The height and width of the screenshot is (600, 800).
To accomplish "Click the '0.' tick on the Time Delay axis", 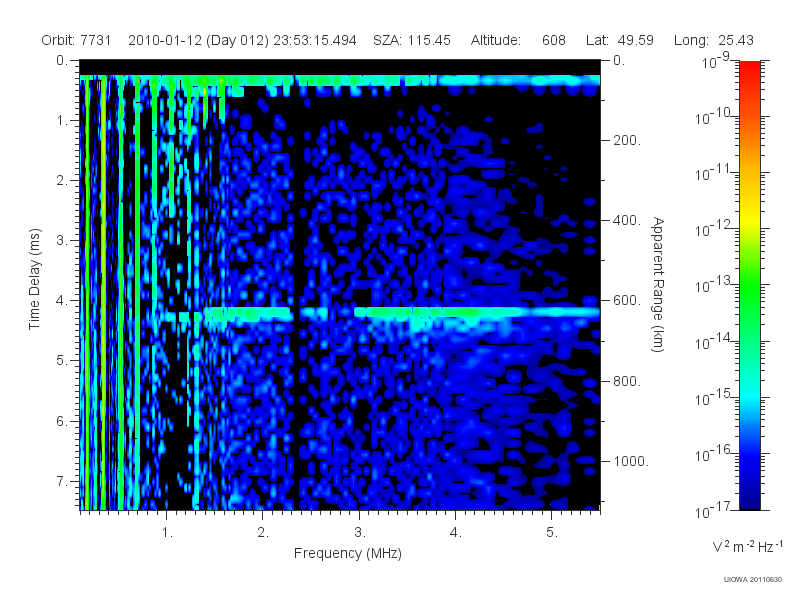I will click(62, 61).
